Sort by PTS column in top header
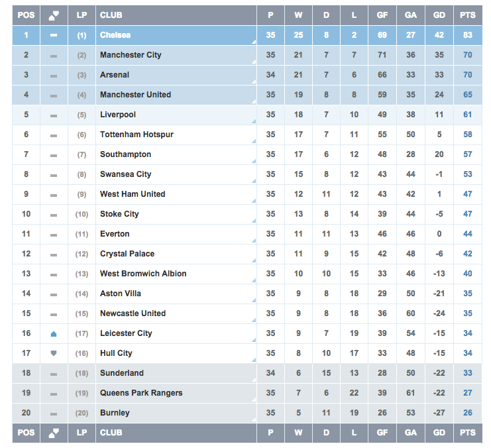This screenshot has height=448, width=491. (468, 15)
